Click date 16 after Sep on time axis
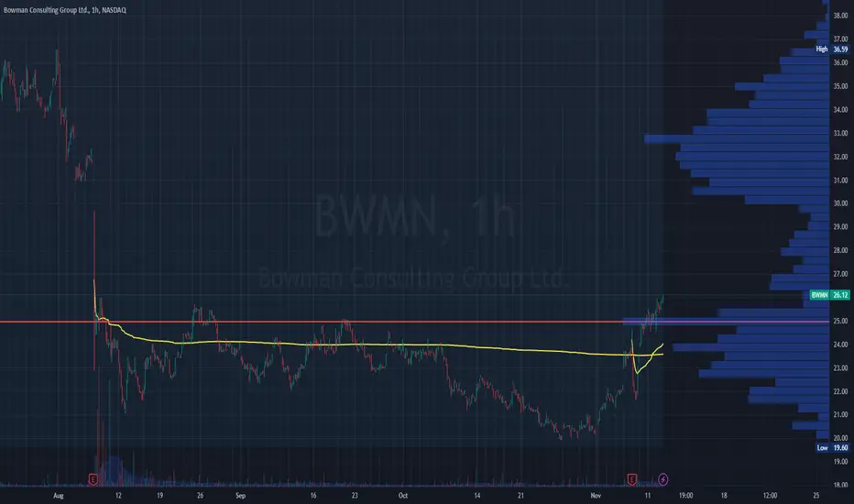 click(x=313, y=496)
